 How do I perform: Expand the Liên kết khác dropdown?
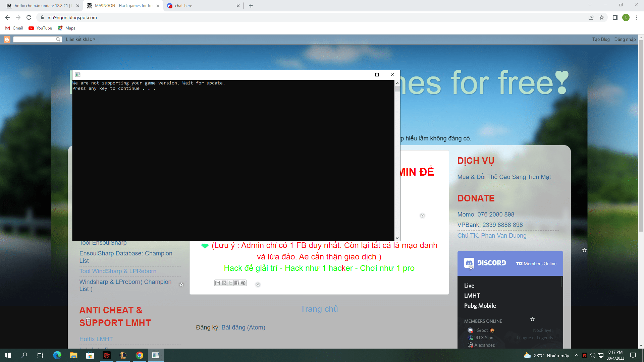pyautogui.click(x=80, y=40)
